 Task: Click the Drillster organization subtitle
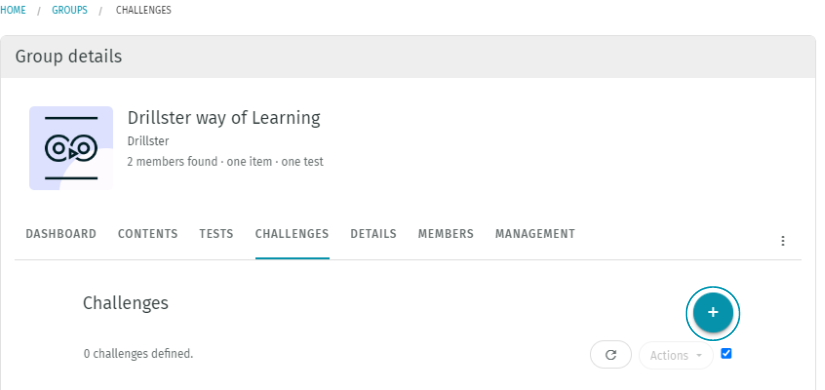pos(148,141)
